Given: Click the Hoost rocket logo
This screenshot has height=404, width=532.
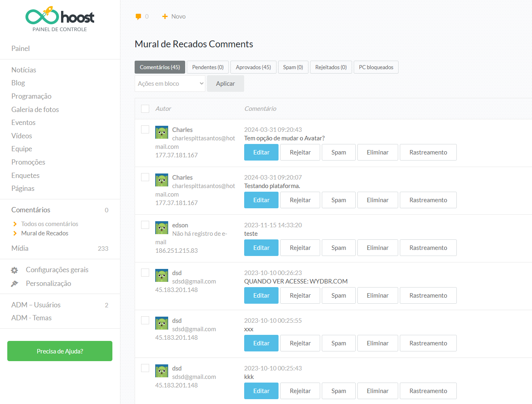Looking at the screenshot, I should pos(59,17).
